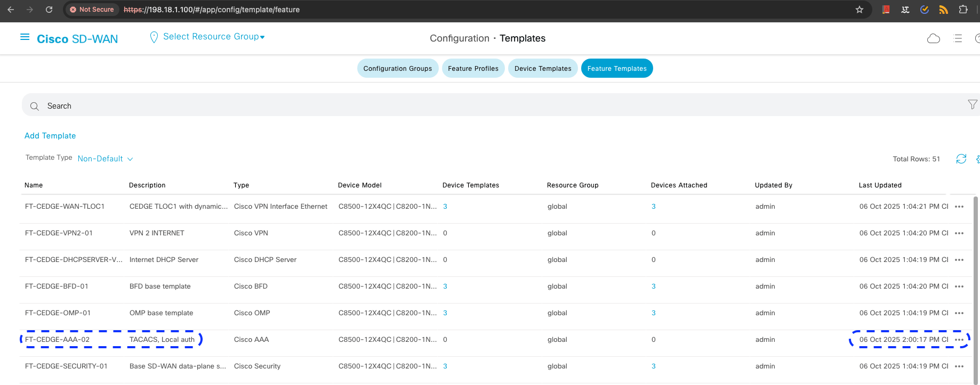Open device templates count for FT-CEDGE-WAN-TLOC1
The width and height of the screenshot is (980, 385).
[x=445, y=207]
